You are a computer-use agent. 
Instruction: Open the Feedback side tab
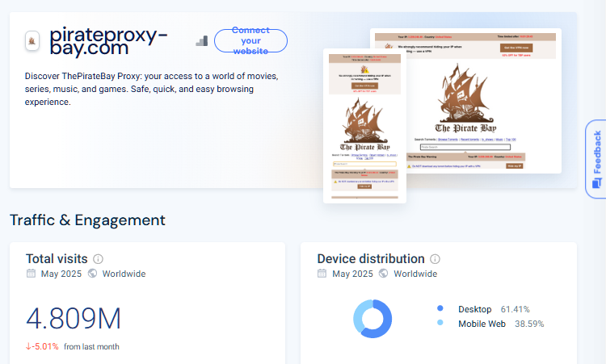(596, 159)
